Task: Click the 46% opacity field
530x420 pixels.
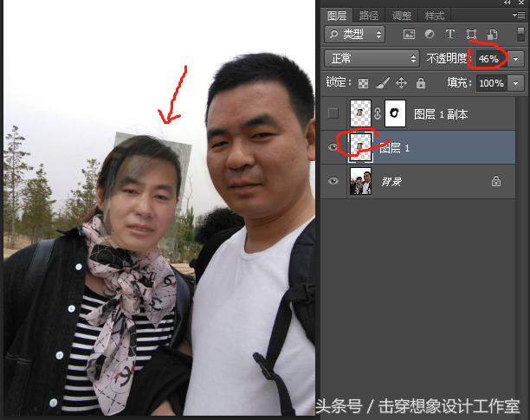Action: (490, 59)
